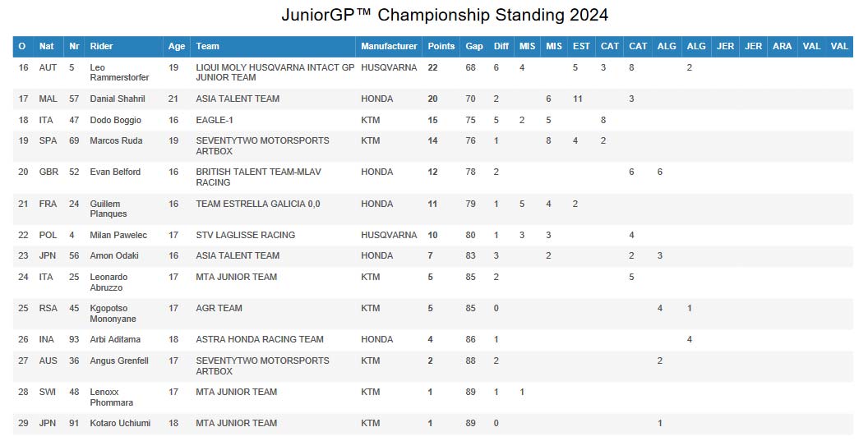Image resolution: width=868 pixels, height=441 pixels.
Task: Select the ARA round column header
Action: coord(782,46)
